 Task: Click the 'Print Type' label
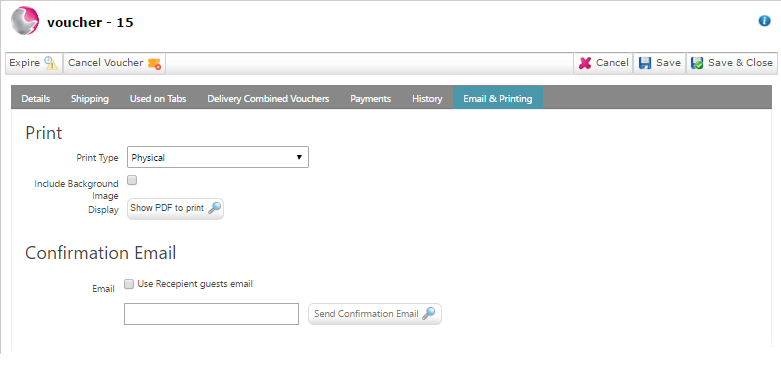click(x=97, y=158)
